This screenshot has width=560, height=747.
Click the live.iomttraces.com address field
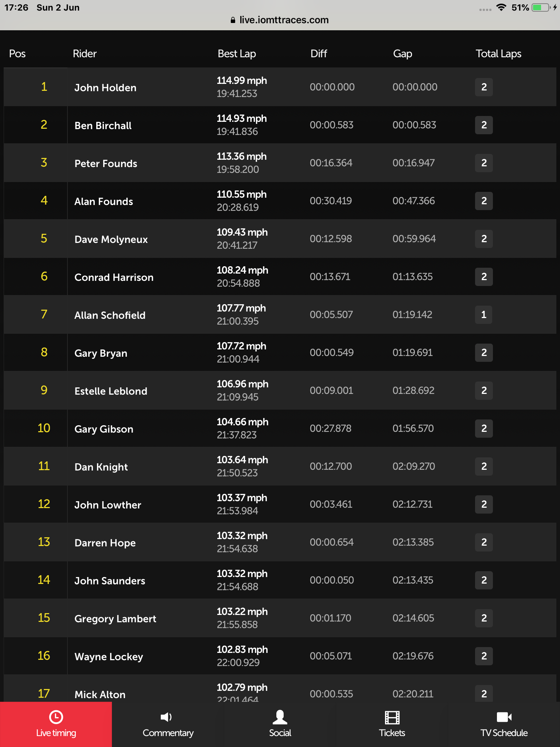click(280, 20)
